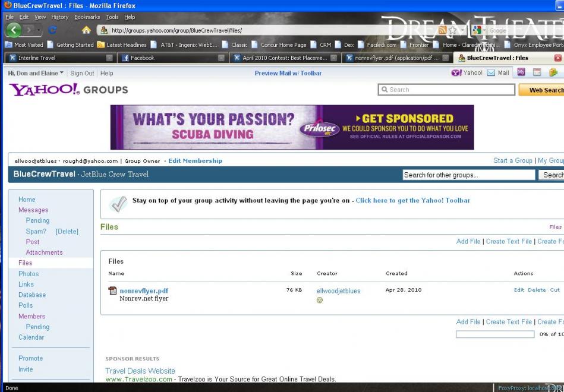Image resolution: width=564 pixels, height=392 pixels.
Task: Click the Firefox Back arrow button
Action: [14, 30]
